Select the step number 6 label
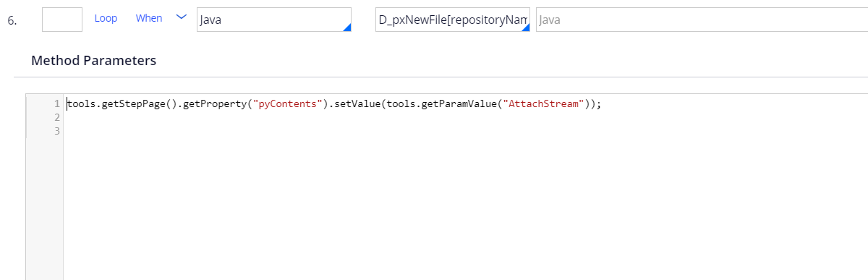Screen dimensions: 868x280 click(x=12, y=20)
